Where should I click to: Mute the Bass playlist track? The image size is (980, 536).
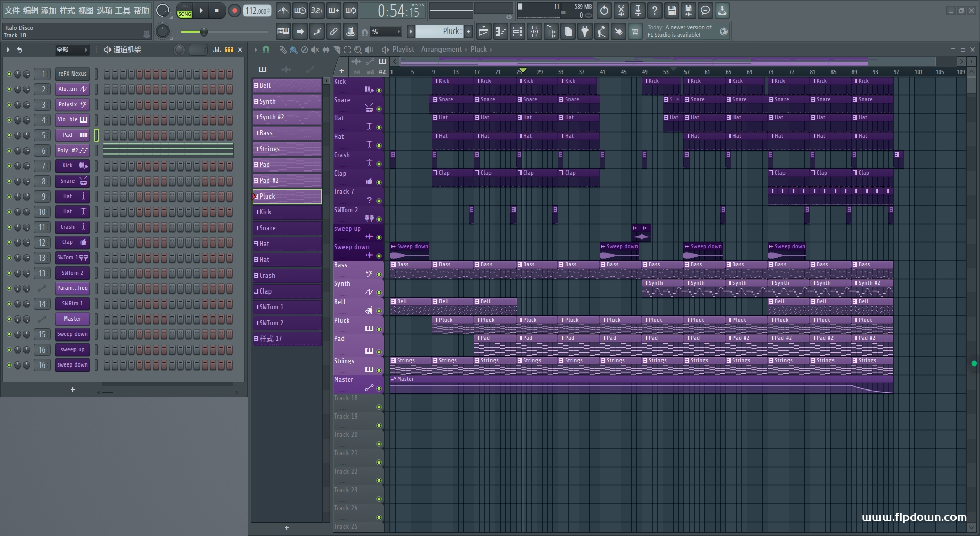tap(379, 274)
